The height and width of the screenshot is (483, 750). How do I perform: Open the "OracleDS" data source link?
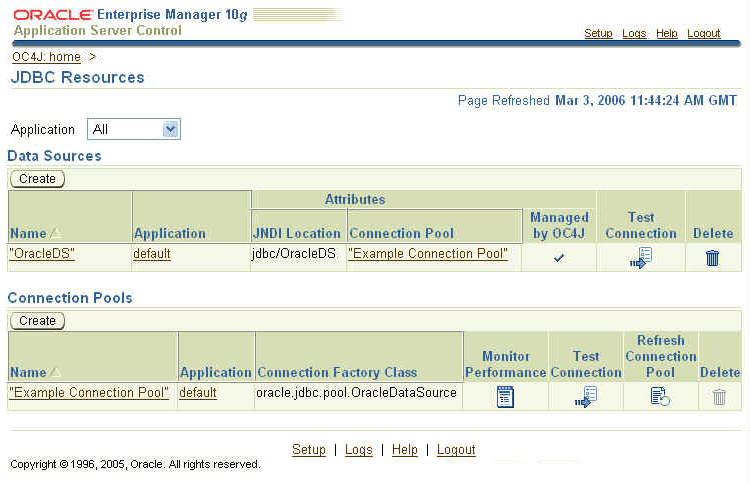coord(42,253)
